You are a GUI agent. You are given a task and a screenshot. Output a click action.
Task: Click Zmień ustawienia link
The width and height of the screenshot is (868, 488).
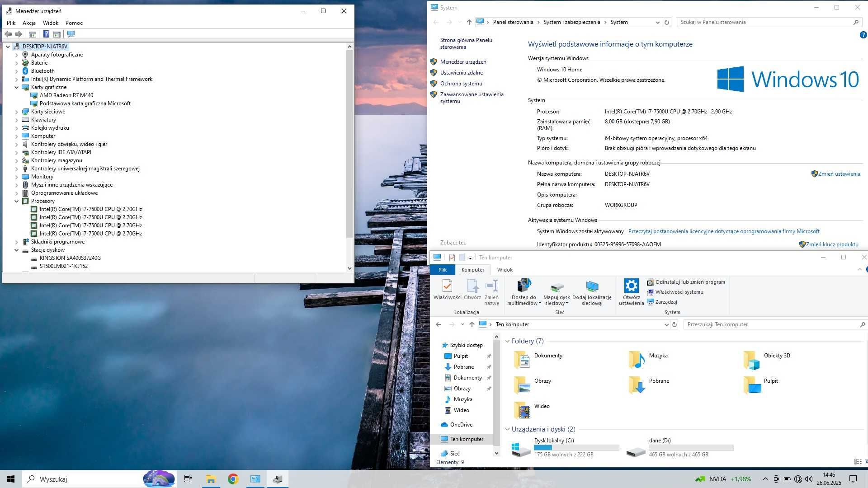[839, 174]
